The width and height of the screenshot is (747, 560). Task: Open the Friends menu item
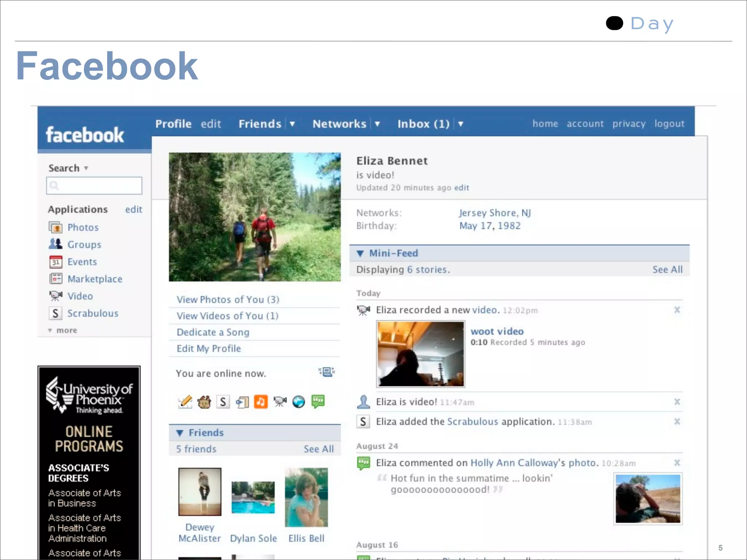260,124
